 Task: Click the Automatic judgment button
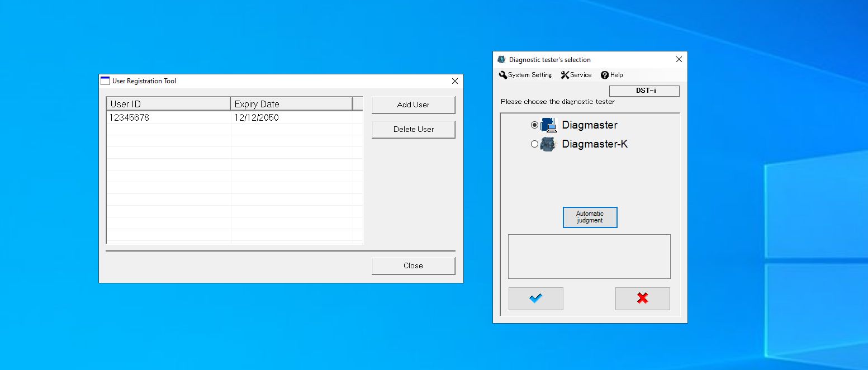click(x=590, y=217)
